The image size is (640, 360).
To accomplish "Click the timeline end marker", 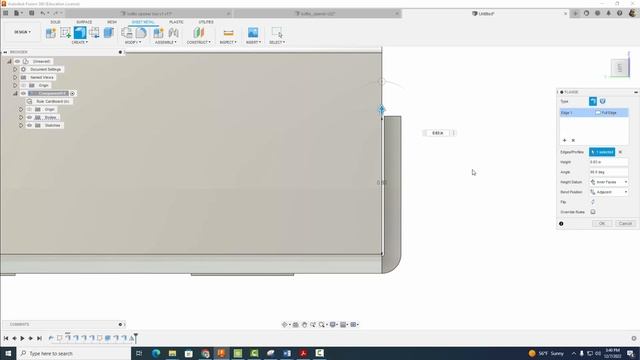I will [x=136, y=337].
